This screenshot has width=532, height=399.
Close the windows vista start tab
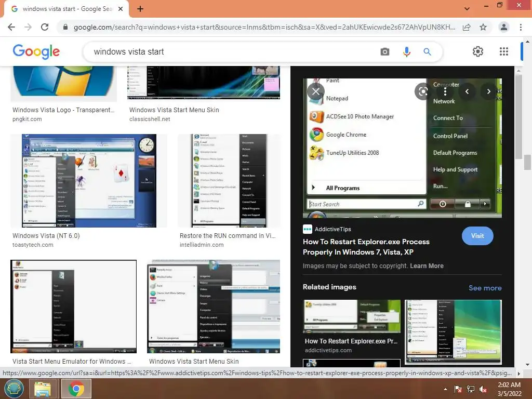click(121, 9)
